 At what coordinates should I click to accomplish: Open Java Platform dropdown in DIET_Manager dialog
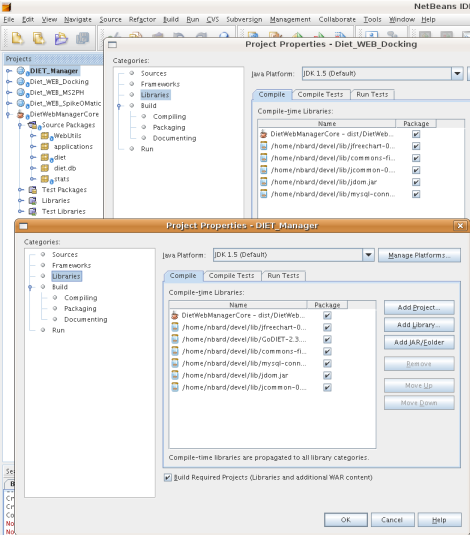click(368, 255)
